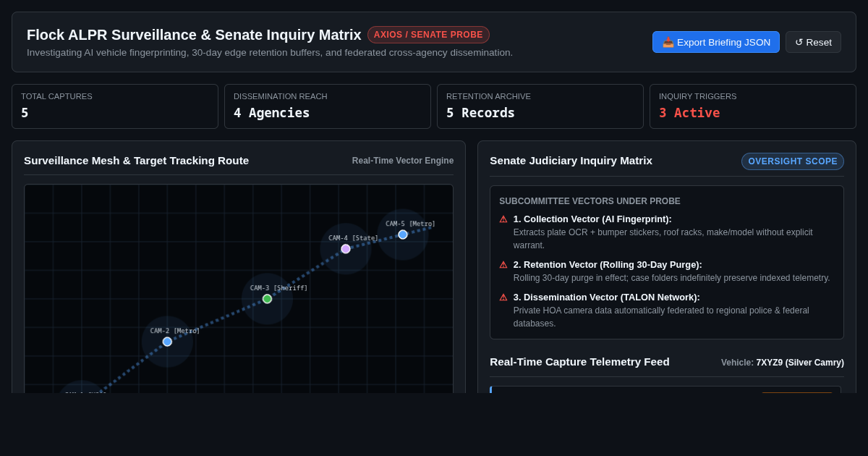Image resolution: width=868 pixels, height=456 pixels.
Task: Open the Inquiry Triggers 3 Active card
Action: pos(753,106)
